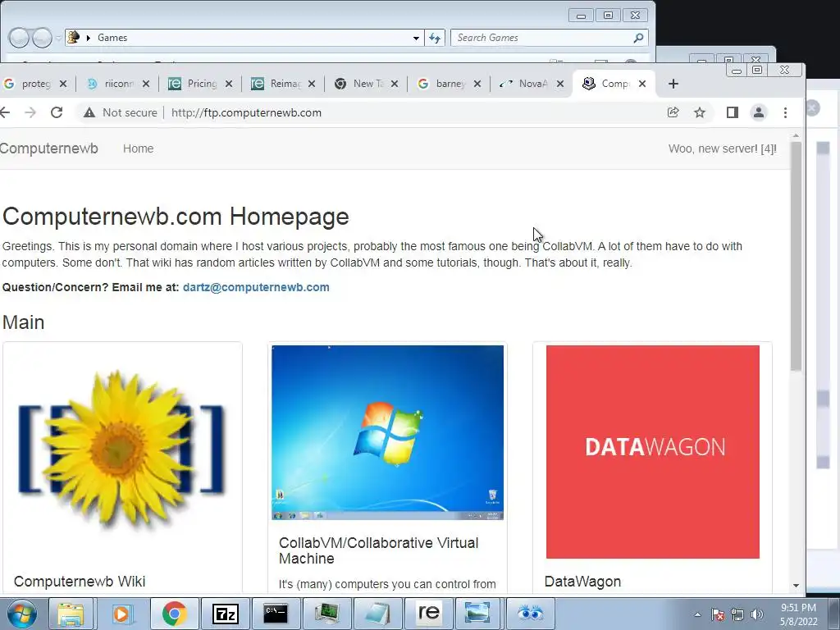Viewport: 840px width, 630px height.
Task: Click the Games folder icon in address bar
Action: pos(74,38)
